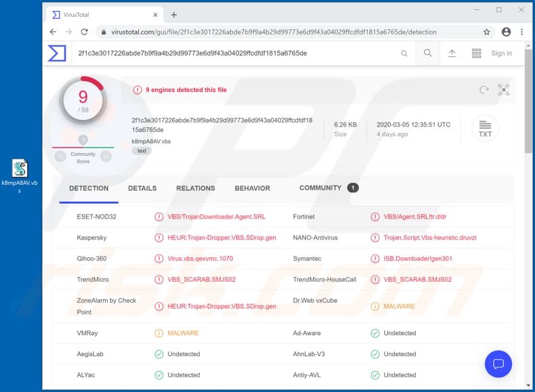
Task: Open the apps grid icon
Action: point(476,53)
